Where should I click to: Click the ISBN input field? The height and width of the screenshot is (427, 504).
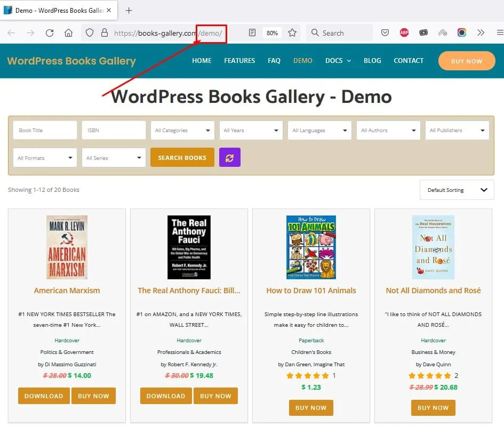(x=114, y=130)
